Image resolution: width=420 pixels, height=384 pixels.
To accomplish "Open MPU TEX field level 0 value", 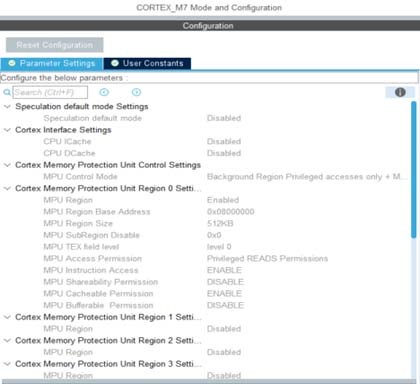I will pos(219,247).
